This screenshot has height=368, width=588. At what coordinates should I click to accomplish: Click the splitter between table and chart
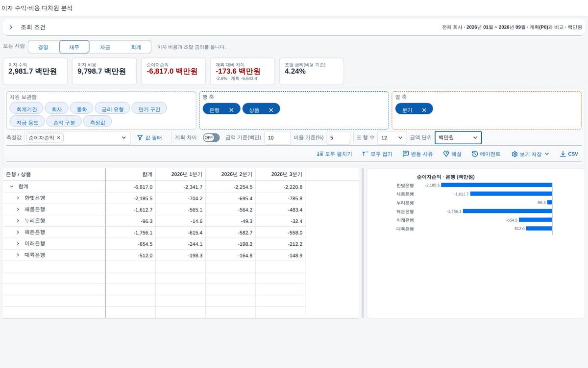363,243
